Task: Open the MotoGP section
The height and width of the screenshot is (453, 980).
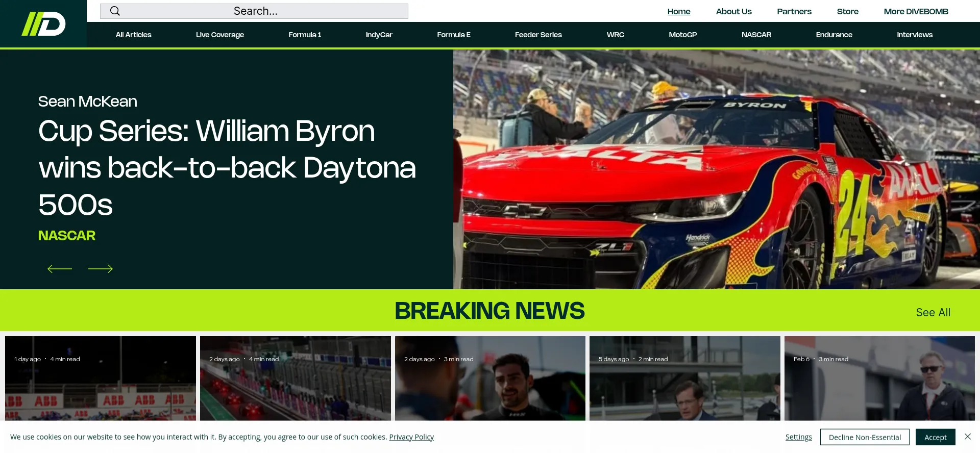Action: click(682, 35)
